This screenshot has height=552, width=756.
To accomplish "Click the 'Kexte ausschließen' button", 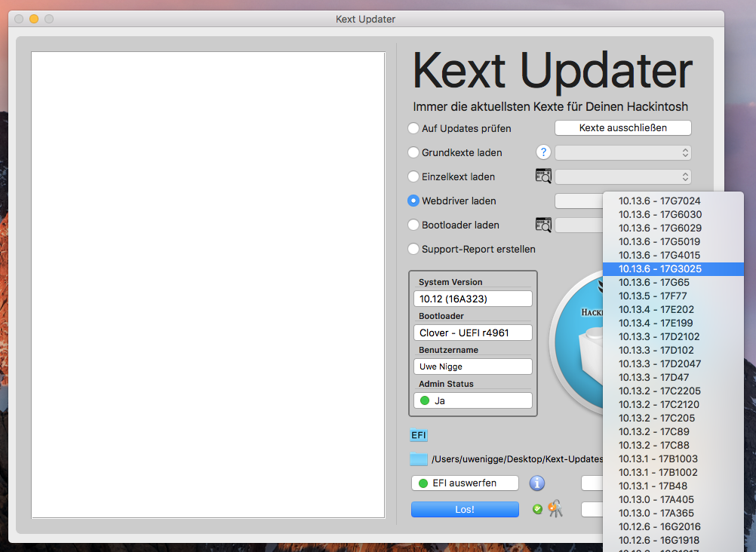I will (623, 127).
